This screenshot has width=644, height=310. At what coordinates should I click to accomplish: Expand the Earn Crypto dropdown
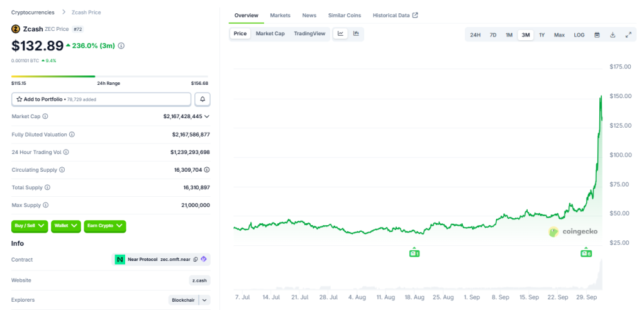click(x=105, y=225)
